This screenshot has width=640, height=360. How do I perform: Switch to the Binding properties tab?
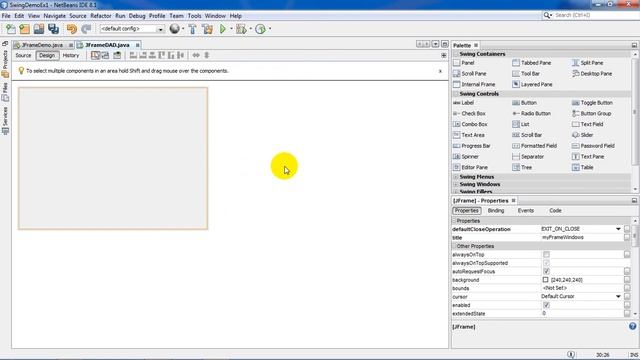pos(496,211)
